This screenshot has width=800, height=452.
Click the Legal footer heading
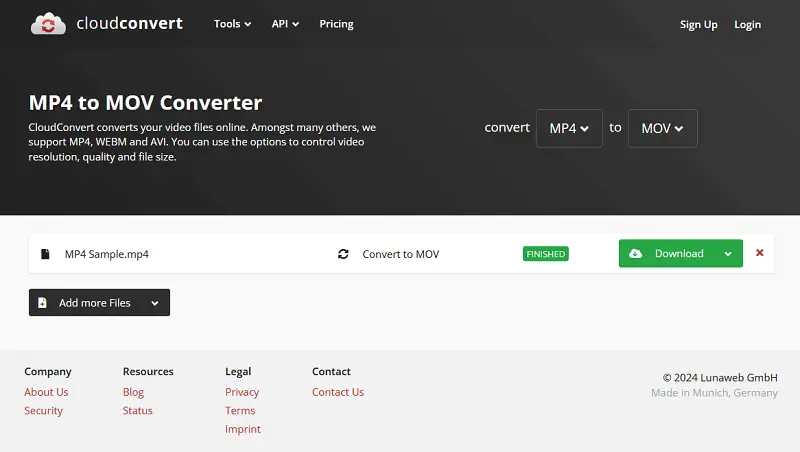[x=238, y=371]
